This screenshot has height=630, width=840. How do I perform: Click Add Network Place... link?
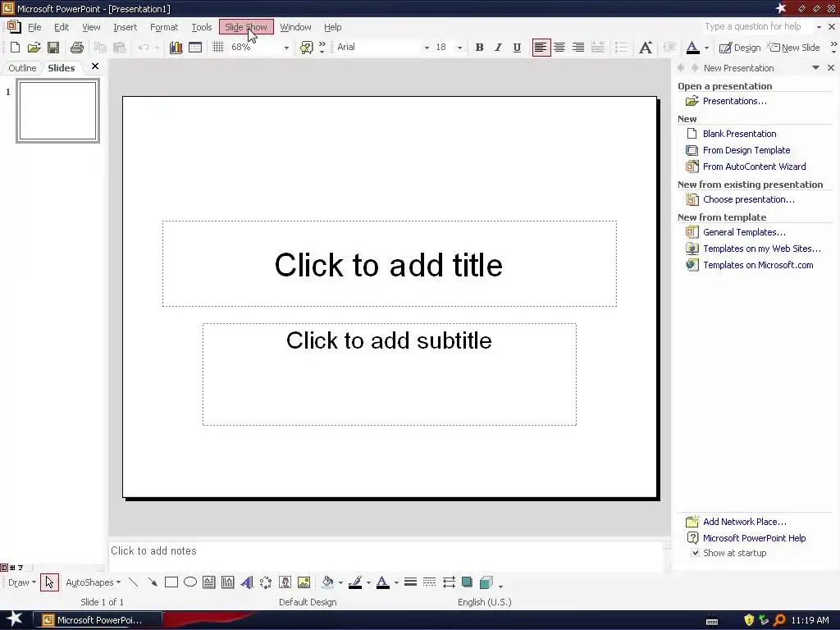745,522
